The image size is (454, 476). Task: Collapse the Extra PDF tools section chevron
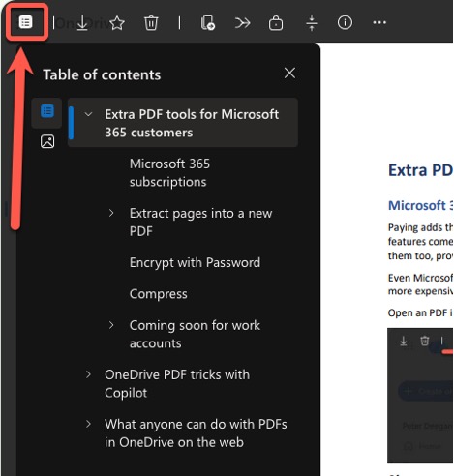(x=88, y=114)
